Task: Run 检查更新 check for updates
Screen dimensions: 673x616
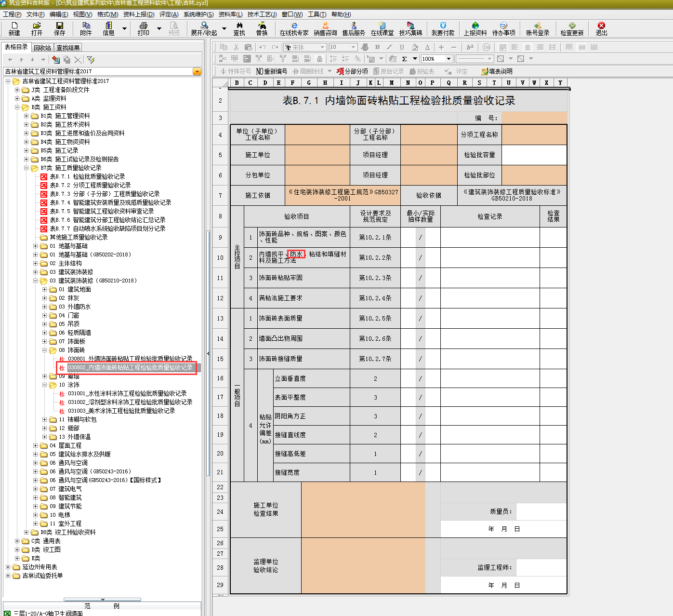Action: (572, 28)
